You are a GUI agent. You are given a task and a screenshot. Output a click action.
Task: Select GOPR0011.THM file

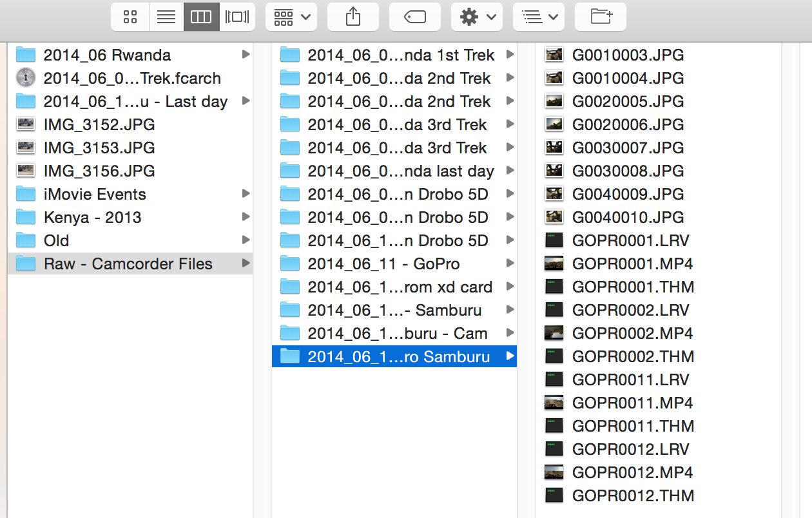pos(659,426)
